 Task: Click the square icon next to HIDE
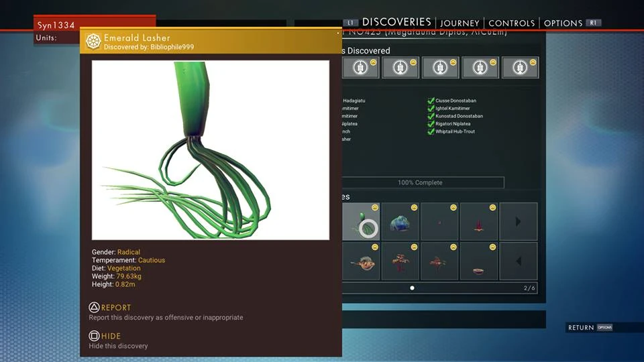pyautogui.click(x=94, y=336)
